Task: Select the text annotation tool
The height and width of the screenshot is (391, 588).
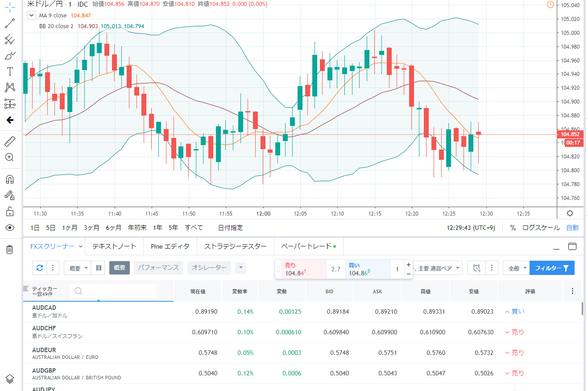Action: (x=10, y=71)
